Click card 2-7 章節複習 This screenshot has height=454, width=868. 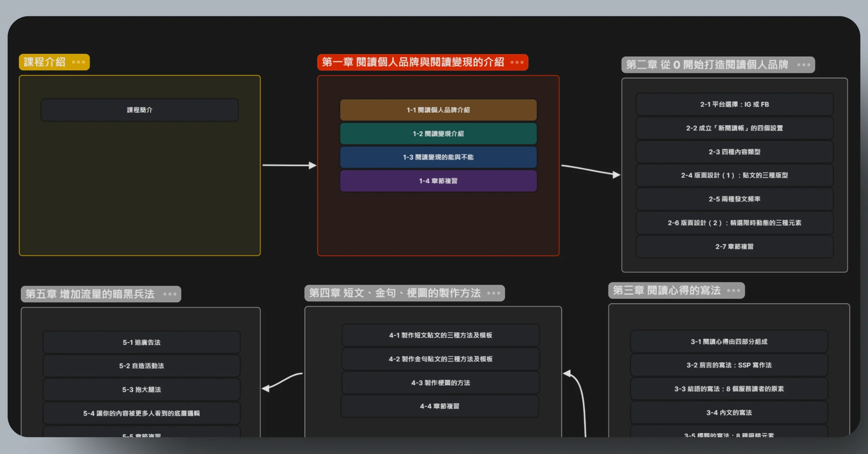[x=734, y=247]
